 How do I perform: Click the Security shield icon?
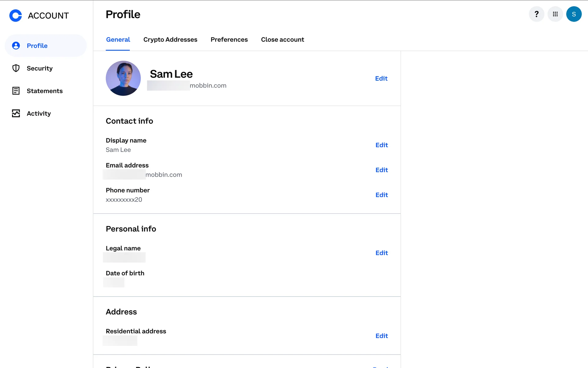tap(16, 68)
